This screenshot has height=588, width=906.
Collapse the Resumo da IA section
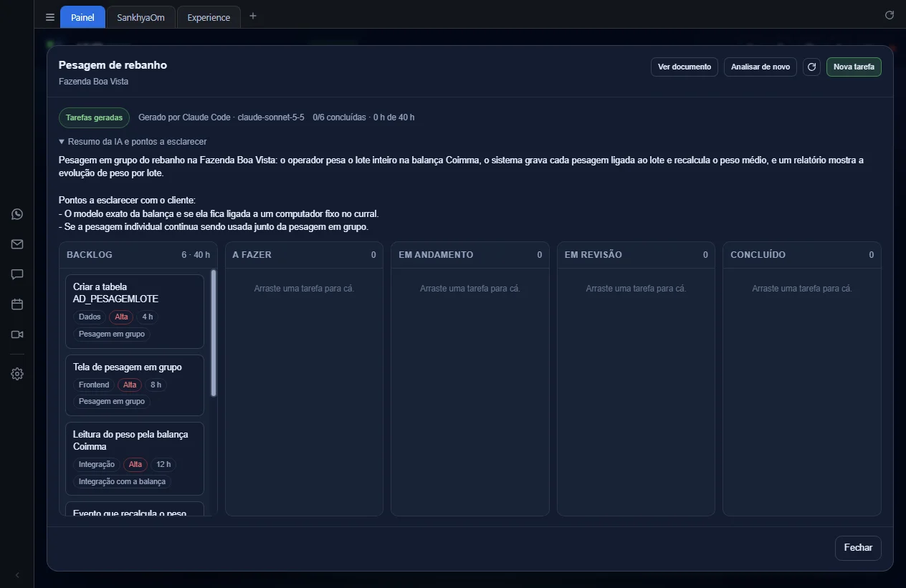[133, 142]
